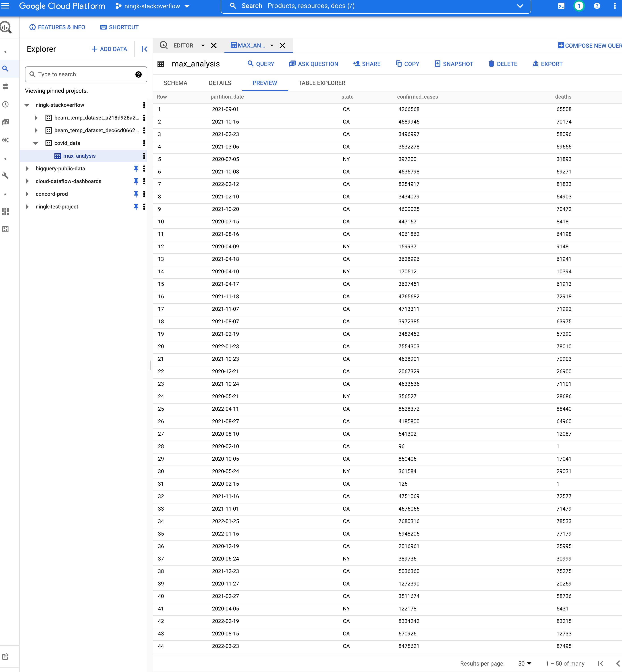The image size is (622, 672).
Task: Unpin the ningk-test-project
Action: point(136,206)
